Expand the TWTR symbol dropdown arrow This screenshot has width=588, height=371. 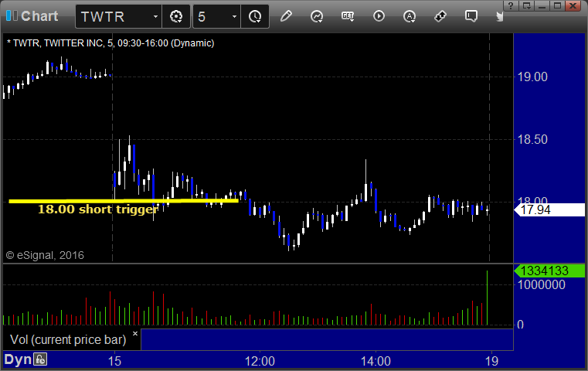(x=155, y=17)
